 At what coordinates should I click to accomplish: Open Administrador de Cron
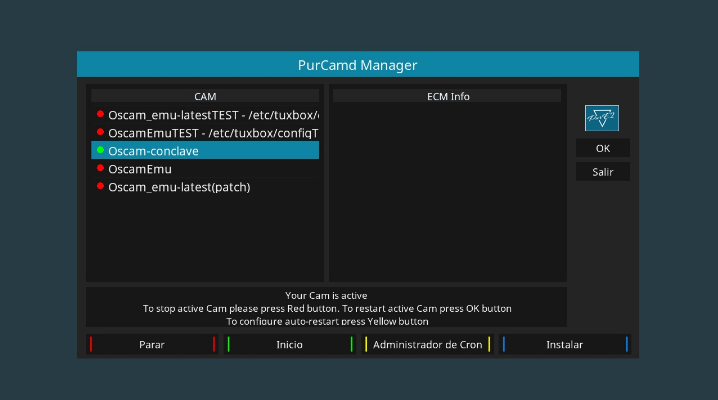(x=427, y=344)
